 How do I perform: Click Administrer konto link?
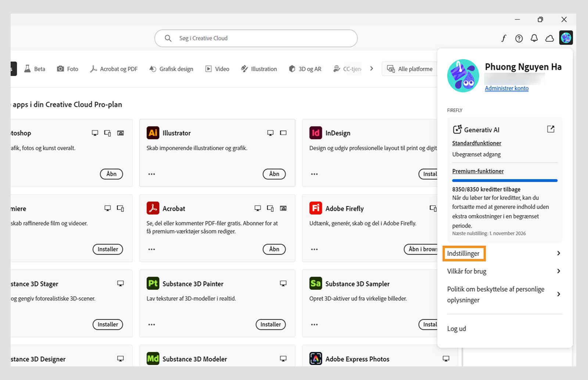coord(506,88)
